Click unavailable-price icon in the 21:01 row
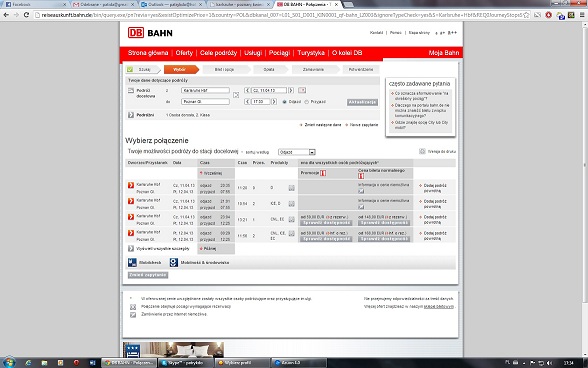This screenshot has height=368, width=588. [x=361, y=207]
